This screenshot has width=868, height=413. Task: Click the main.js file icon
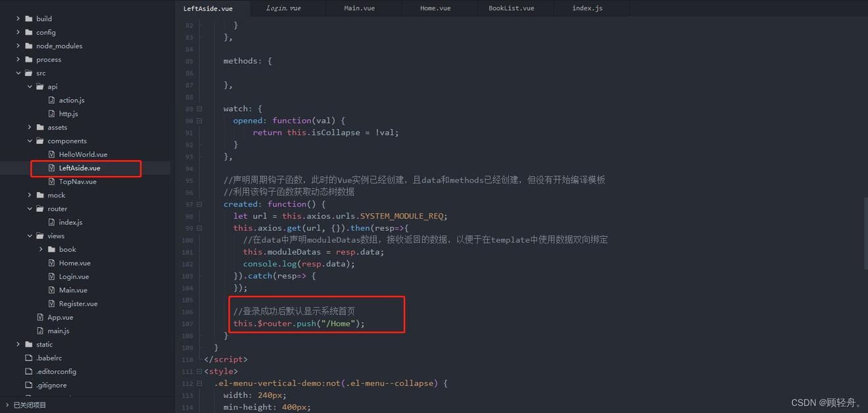pyautogui.click(x=41, y=331)
